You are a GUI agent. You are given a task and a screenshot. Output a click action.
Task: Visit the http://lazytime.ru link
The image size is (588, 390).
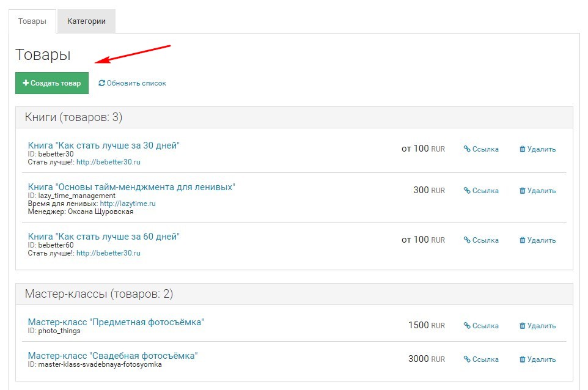pyautogui.click(x=128, y=204)
